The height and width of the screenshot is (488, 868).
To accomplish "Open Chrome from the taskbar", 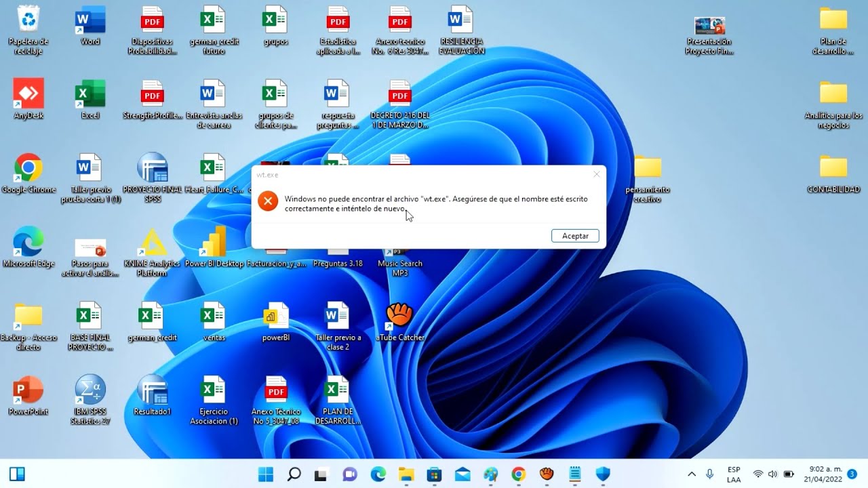I will coord(519,474).
